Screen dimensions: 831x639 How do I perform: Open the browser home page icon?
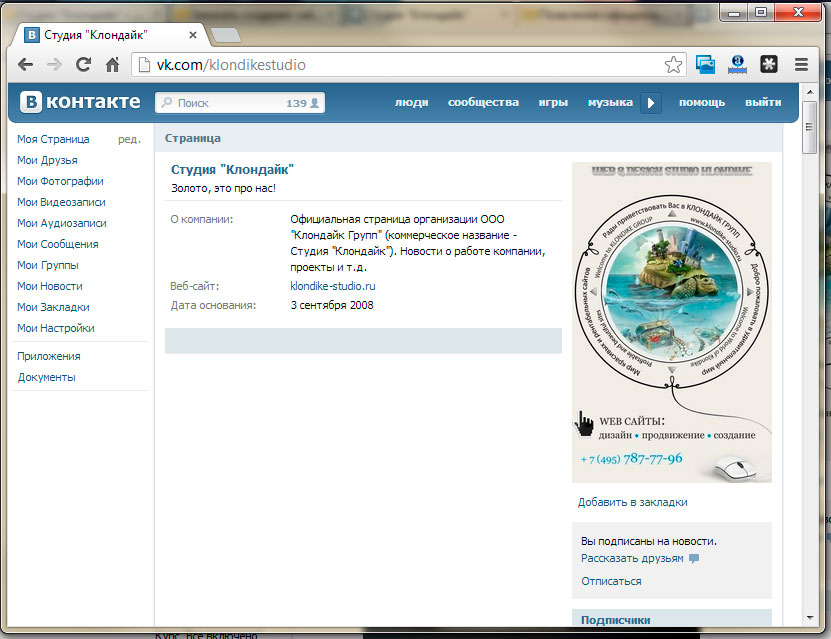[x=112, y=65]
